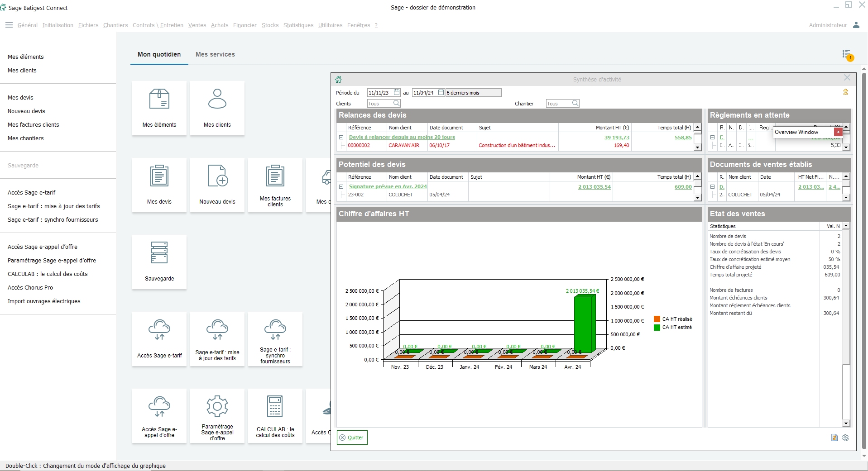868x471 pixels.
Task: Click scroll-down arrow in Documents de ventes établis
Action: point(846,198)
